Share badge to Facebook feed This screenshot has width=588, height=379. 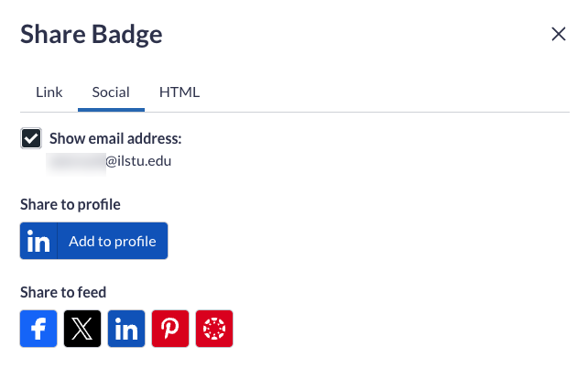[38, 330]
